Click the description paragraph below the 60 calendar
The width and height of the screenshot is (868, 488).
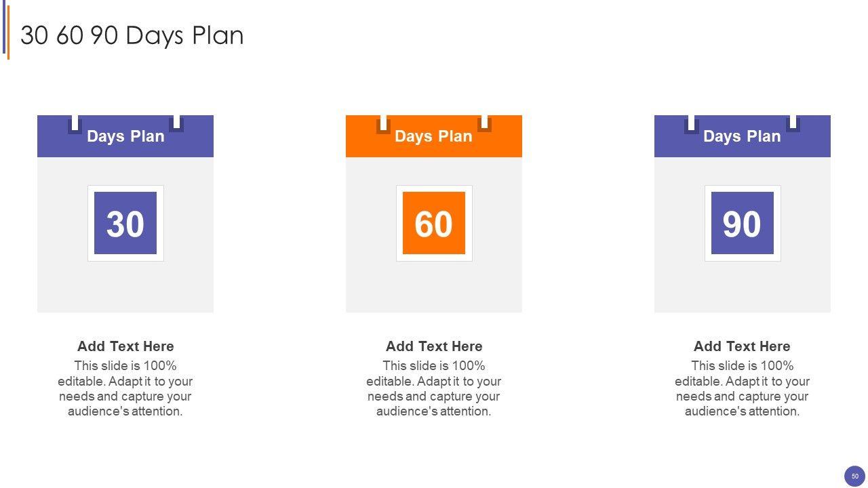click(434, 388)
